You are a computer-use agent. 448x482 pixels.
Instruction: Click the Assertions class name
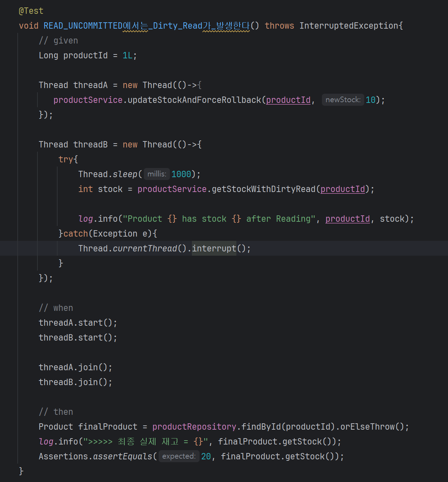(63, 457)
